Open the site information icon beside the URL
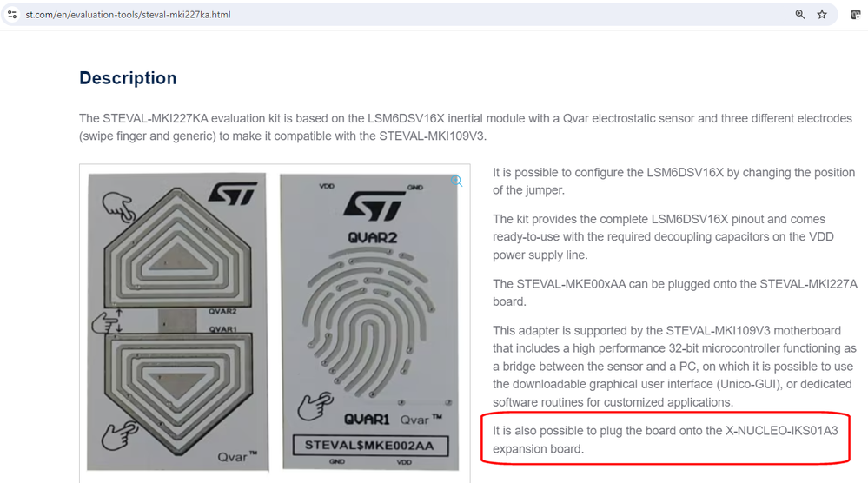The width and height of the screenshot is (868, 483). [12, 15]
